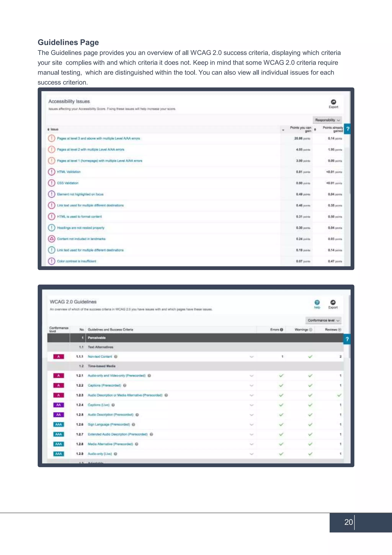Expand the 1.2.1 Audio-only and Video-only row chevron
Viewport: 392px width, 555px height.
[252, 376]
